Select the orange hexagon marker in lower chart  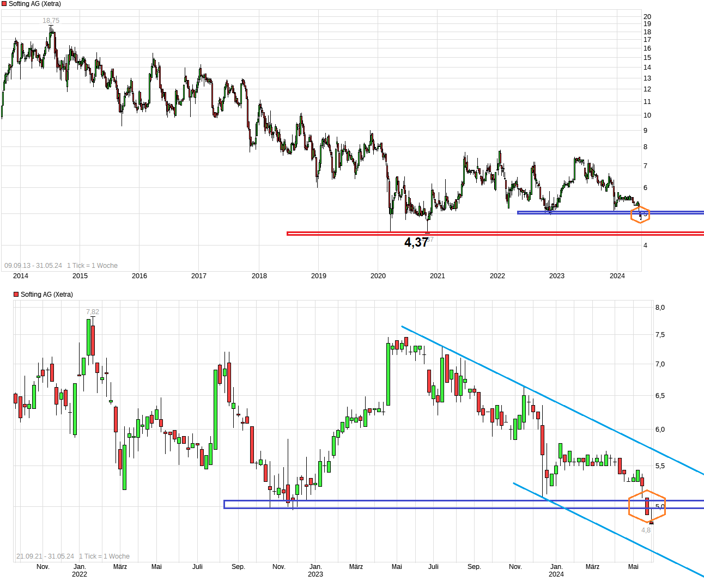click(647, 506)
